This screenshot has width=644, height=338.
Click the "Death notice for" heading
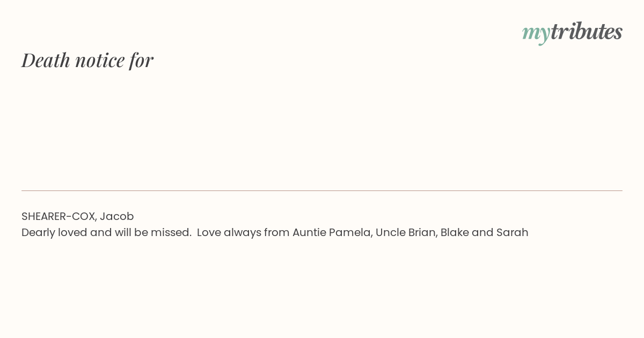(x=87, y=60)
